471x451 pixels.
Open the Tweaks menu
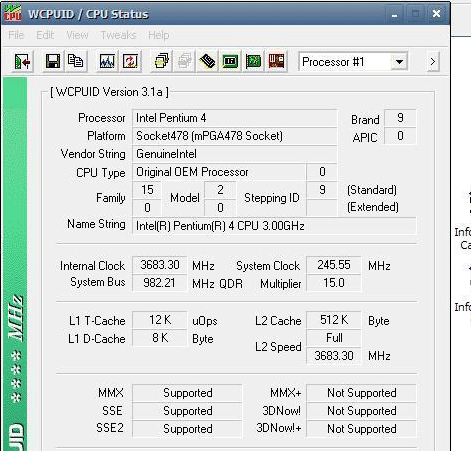(118, 35)
